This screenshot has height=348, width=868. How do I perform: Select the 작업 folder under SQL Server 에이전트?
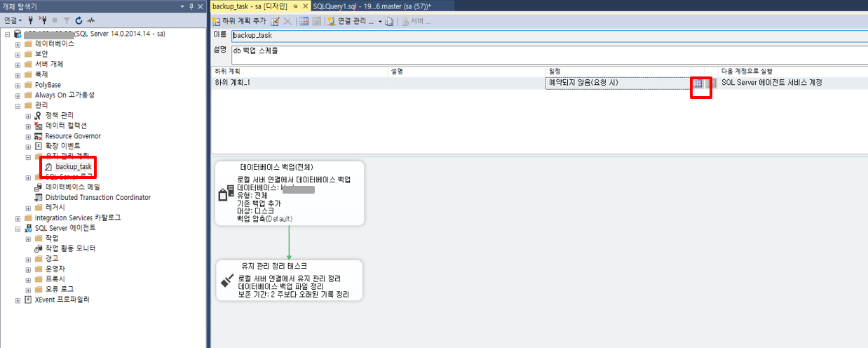[x=52, y=239]
